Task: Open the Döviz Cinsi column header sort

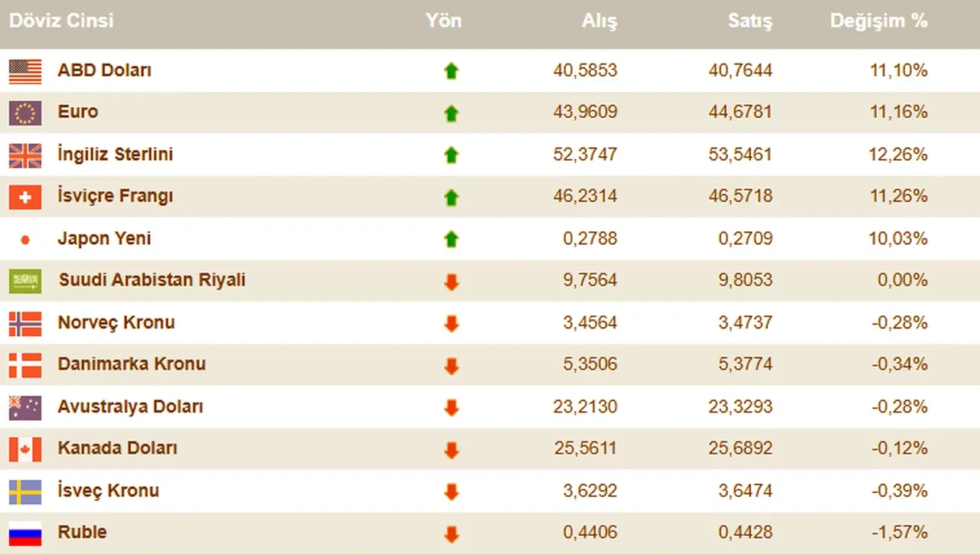Action: click(x=61, y=21)
